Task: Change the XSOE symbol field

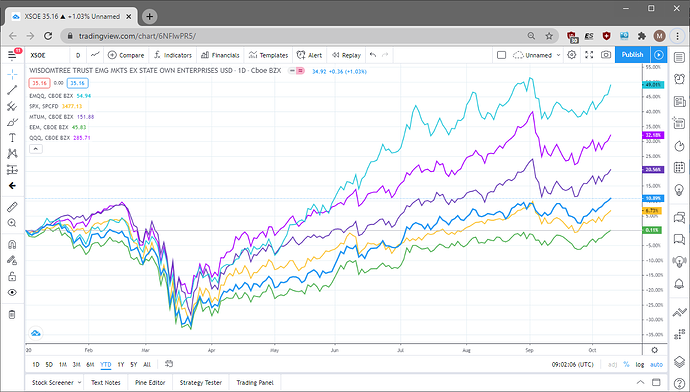Action: coord(48,55)
